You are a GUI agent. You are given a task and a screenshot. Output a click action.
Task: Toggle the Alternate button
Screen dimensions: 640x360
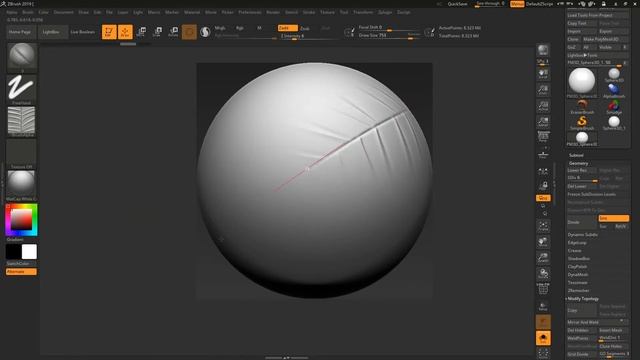[21, 271]
